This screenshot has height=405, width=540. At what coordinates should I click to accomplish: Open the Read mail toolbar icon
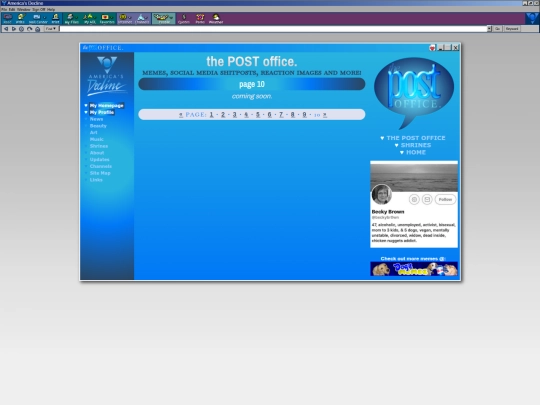coord(7,19)
